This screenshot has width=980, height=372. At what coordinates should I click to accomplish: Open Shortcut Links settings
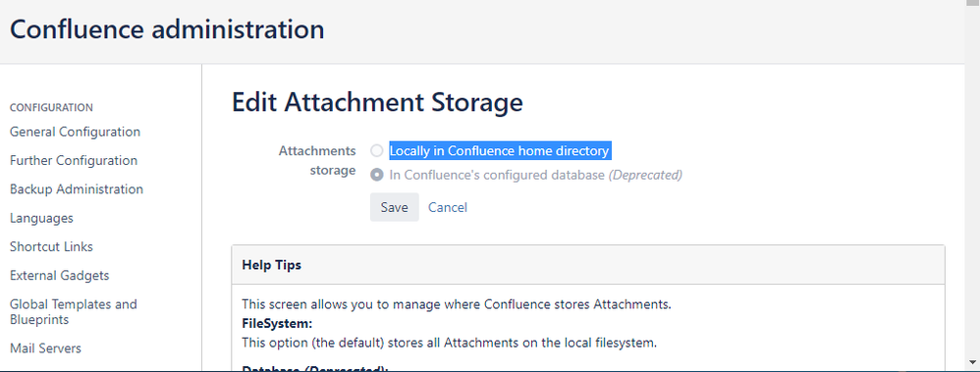[x=51, y=247]
